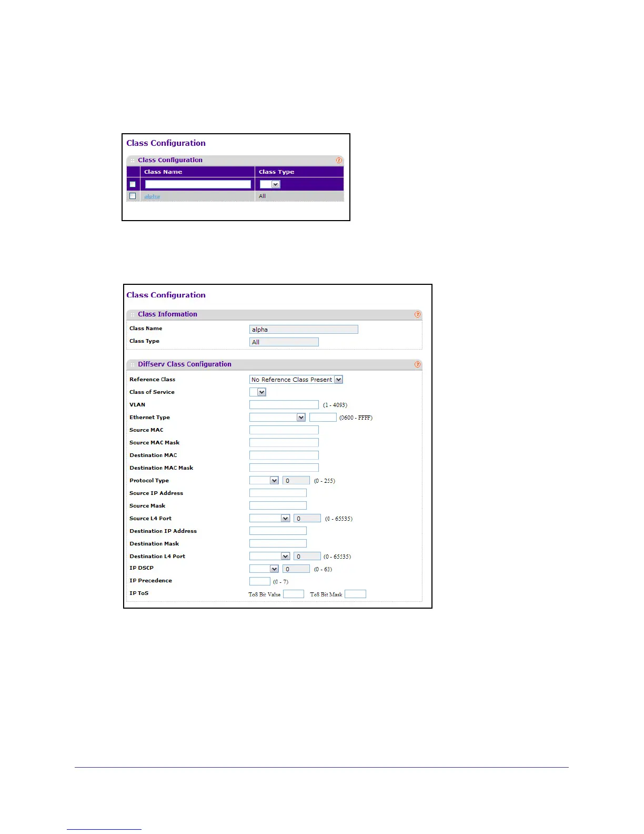Click the Class Type column header

pos(276,172)
